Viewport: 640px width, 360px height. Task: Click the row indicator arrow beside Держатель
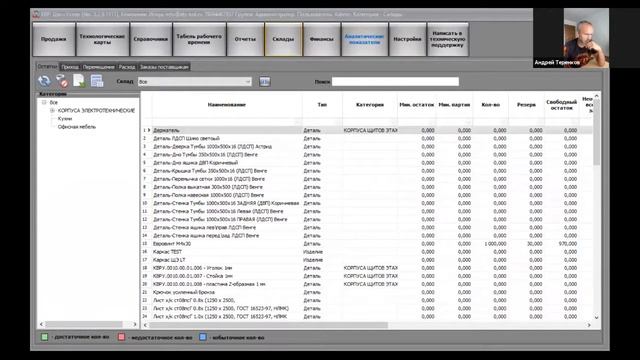click(149, 130)
